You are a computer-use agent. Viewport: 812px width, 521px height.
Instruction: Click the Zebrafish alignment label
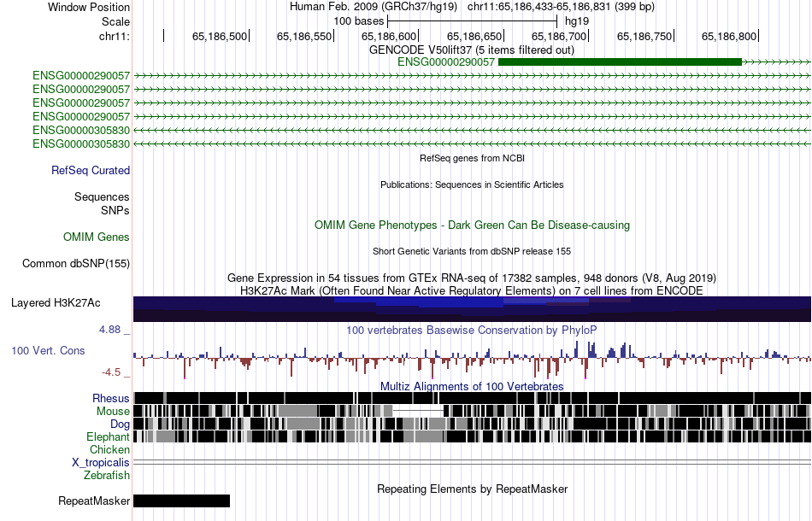point(107,475)
